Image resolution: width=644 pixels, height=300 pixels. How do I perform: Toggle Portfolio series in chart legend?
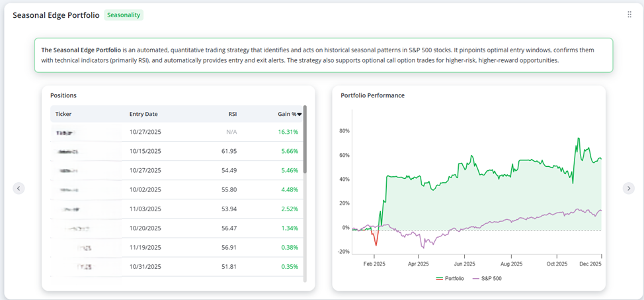pos(450,279)
